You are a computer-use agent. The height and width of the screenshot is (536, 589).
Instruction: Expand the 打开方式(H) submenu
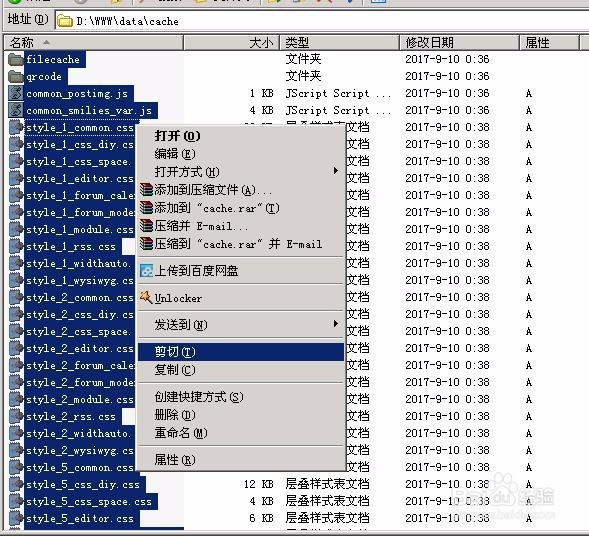tap(241, 172)
